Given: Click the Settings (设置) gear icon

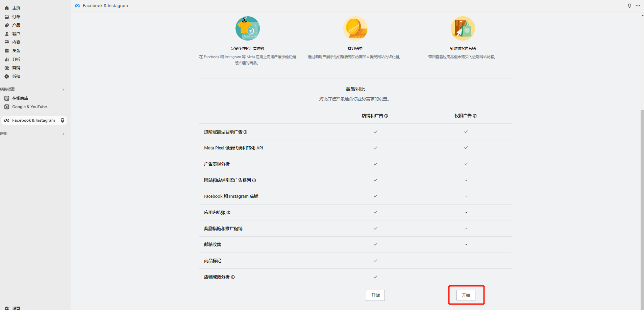Looking at the screenshot, I should [x=7, y=308].
